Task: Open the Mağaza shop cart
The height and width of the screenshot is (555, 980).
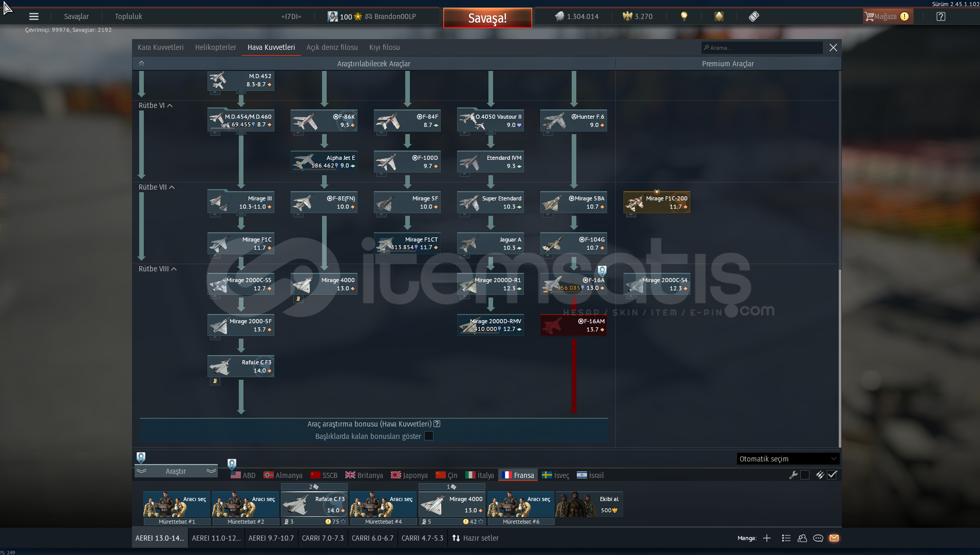Action: [888, 16]
